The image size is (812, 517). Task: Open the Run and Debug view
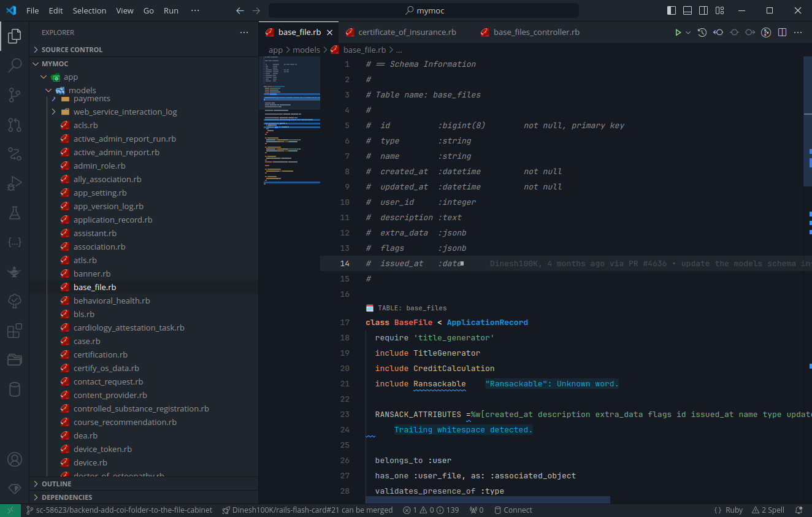click(15, 183)
